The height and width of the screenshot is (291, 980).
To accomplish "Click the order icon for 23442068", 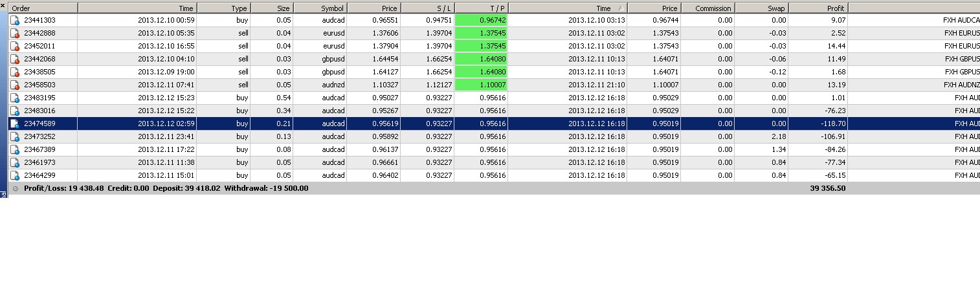I will [14, 59].
